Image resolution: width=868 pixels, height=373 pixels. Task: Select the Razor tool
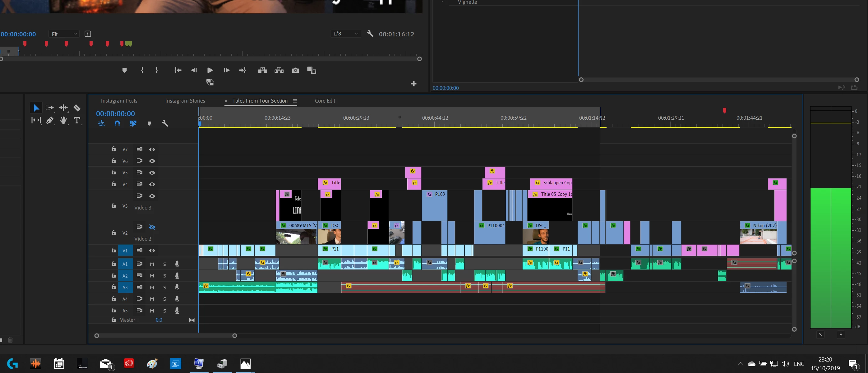(77, 108)
